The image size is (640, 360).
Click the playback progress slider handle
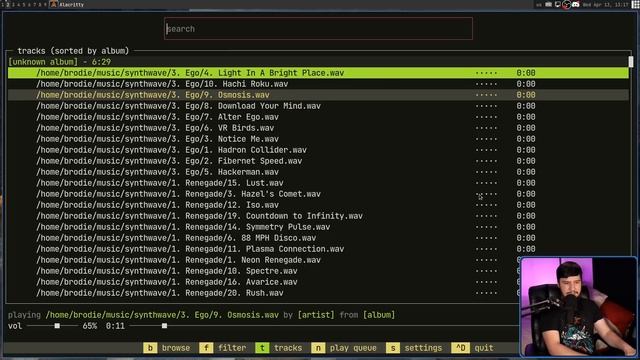[164, 326]
